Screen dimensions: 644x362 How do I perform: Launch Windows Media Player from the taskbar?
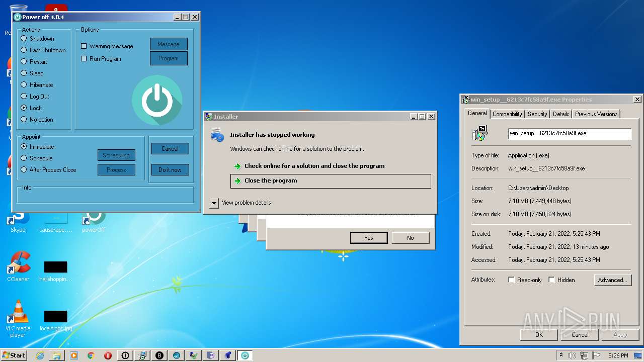pos(74,355)
